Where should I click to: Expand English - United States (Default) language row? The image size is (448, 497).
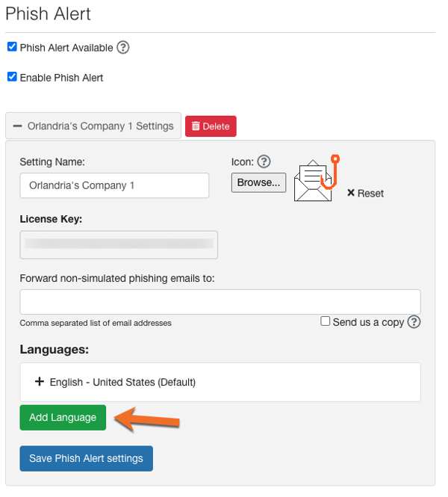tap(122, 382)
